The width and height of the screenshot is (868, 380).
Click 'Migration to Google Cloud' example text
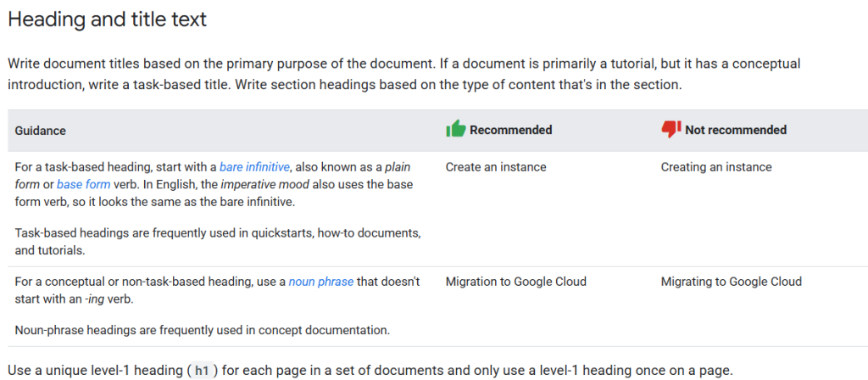click(x=515, y=282)
